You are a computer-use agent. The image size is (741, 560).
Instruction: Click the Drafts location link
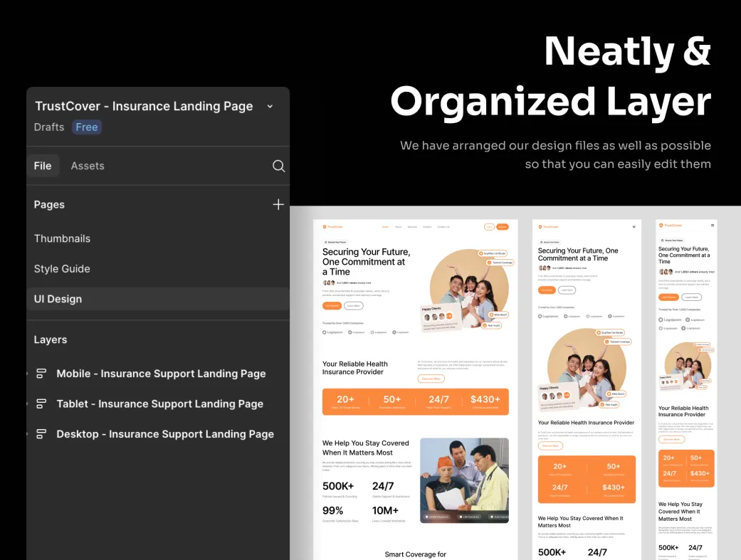tap(49, 127)
